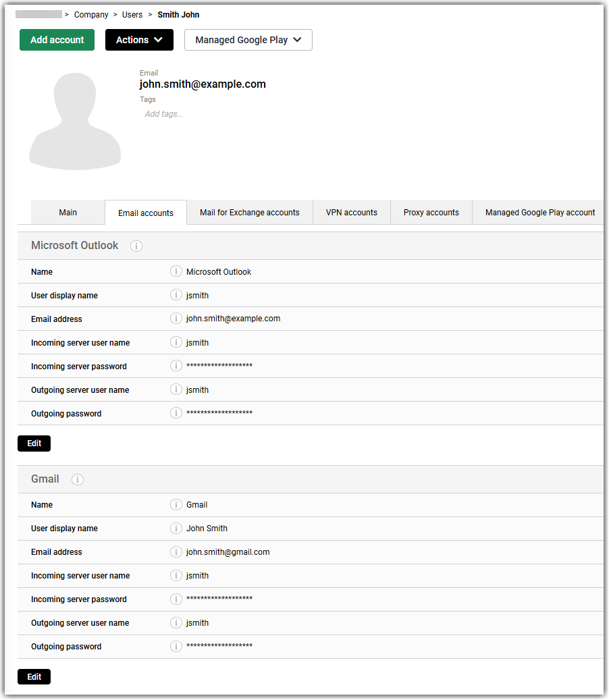Click the green Add account button
This screenshot has width=609, height=700.
(x=57, y=40)
